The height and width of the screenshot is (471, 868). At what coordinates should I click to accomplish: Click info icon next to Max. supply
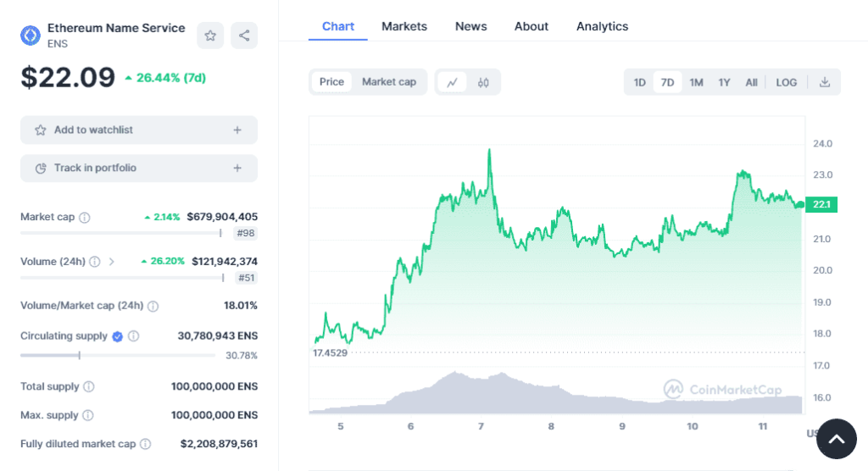tap(88, 415)
